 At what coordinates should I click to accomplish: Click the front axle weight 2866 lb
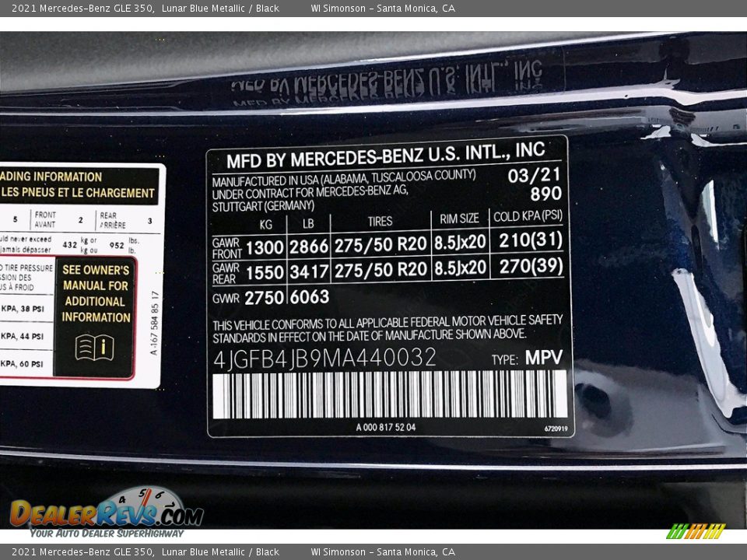pos(309,247)
